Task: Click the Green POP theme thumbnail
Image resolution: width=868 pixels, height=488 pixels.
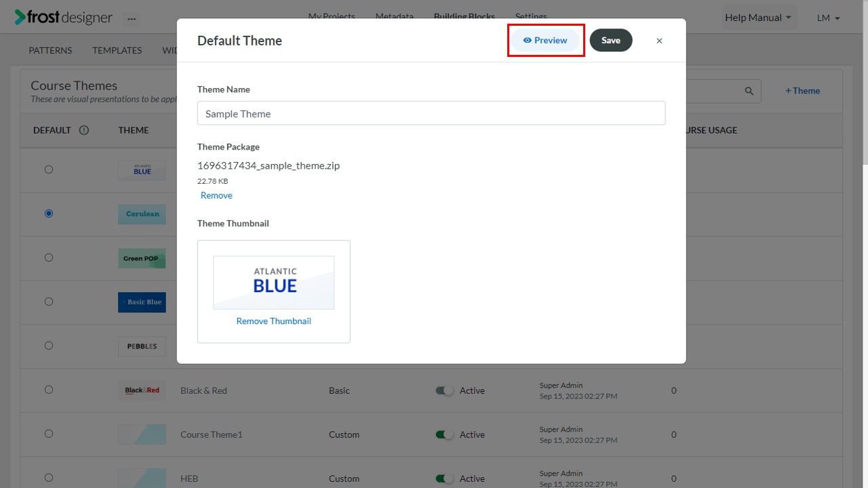Action: click(x=142, y=258)
